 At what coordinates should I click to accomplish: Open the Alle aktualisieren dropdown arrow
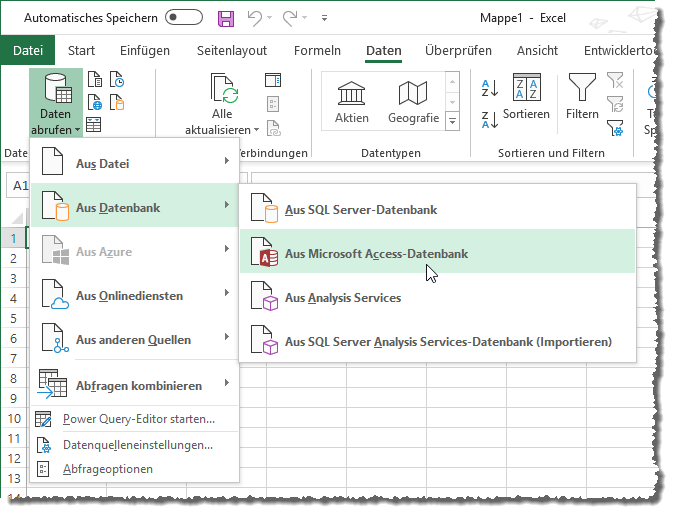pyautogui.click(x=257, y=129)
